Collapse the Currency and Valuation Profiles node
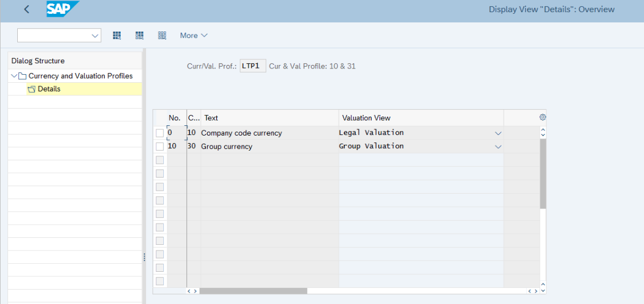 14,76
